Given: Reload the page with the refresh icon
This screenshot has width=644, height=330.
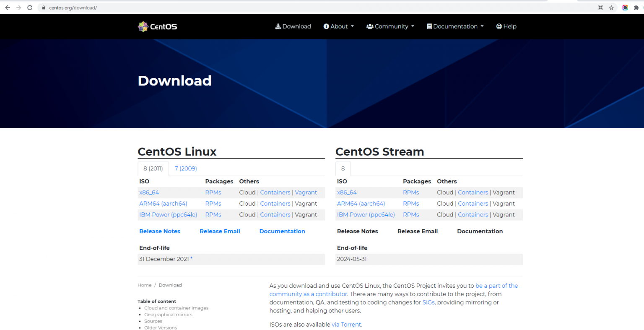Looking at the screenshot, I should pyautogui.click(x=30, y=8).
